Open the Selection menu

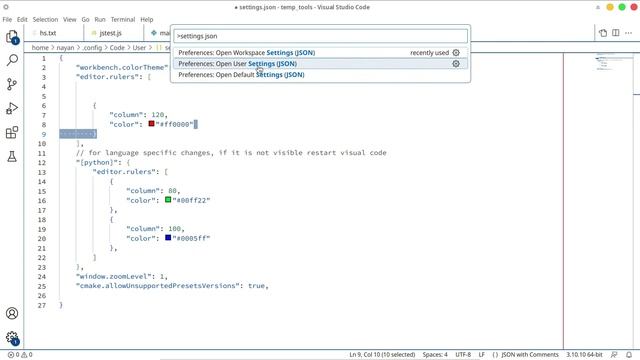(45, 19)
